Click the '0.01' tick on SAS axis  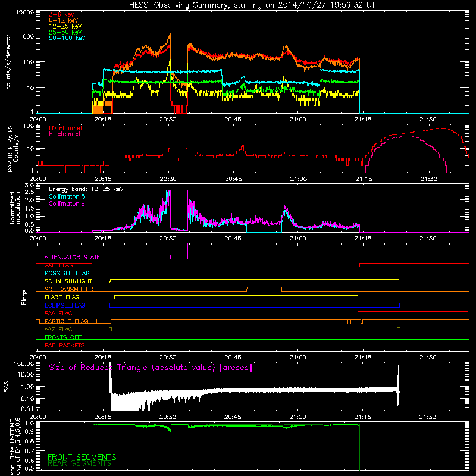27,409
